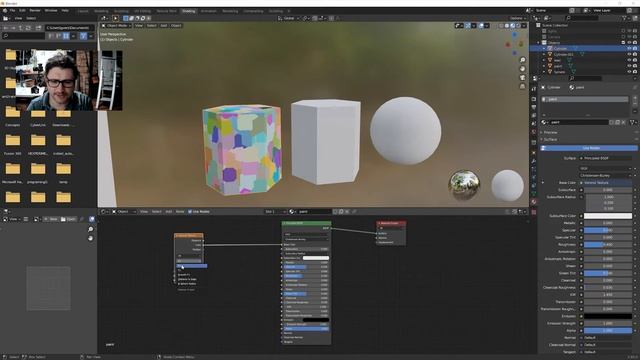This screenshot has width=640, height=360.
Task: Switch to the Animation workspace tab
Action: [x=209, y=11]
